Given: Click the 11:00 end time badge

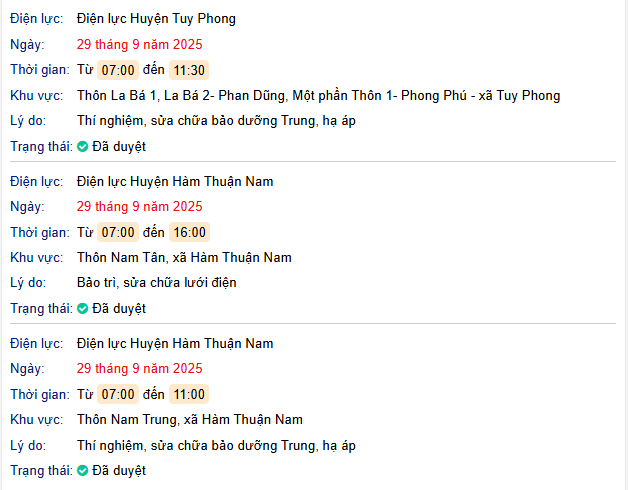Looking at the screenshot, I should [189, 394].
